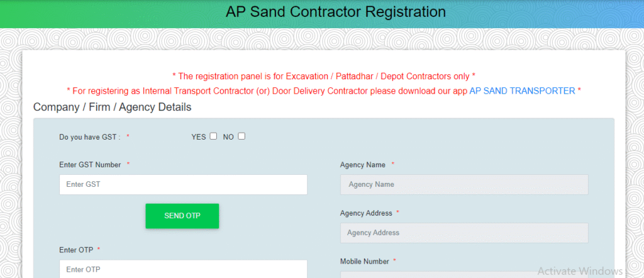644x278 pixels.
Task: Click the Activate Windows watermark
Action: point(578,270)
